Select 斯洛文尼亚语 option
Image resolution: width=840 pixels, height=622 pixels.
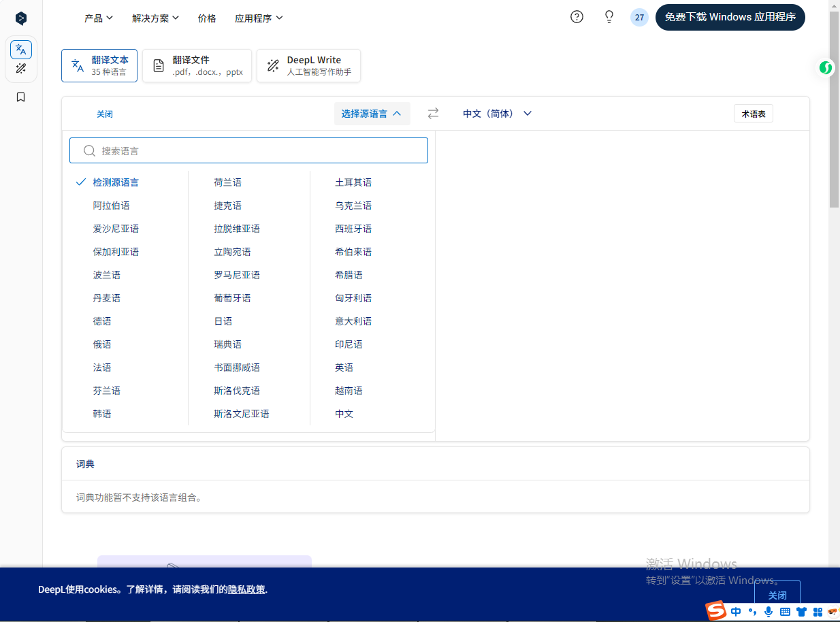coord(242,414)
